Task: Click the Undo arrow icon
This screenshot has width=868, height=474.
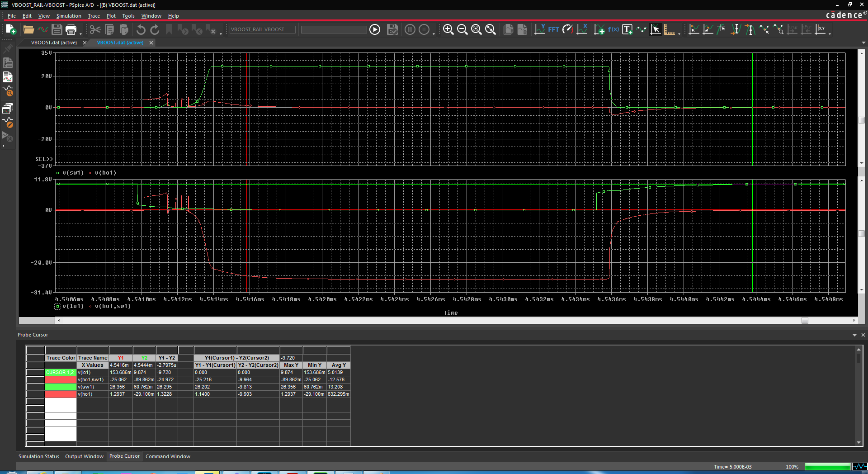Action: [x=141, y=29]
